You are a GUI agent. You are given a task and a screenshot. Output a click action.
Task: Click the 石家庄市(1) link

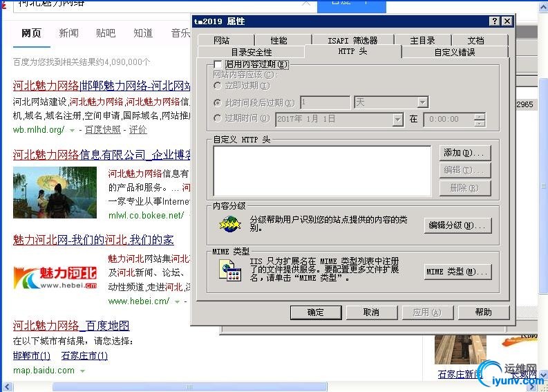(x=84, y=356)
